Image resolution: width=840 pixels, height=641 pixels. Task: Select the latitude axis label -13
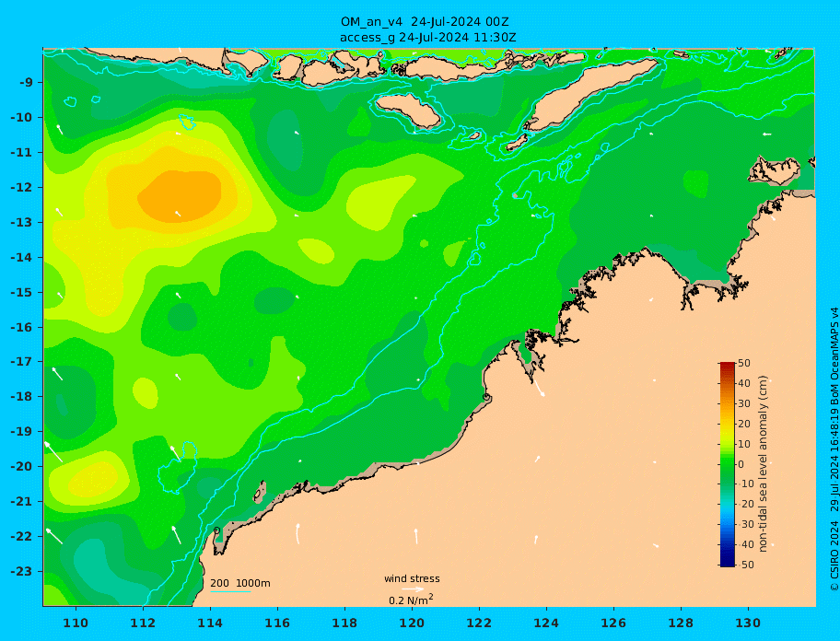[x=21, y=222]
